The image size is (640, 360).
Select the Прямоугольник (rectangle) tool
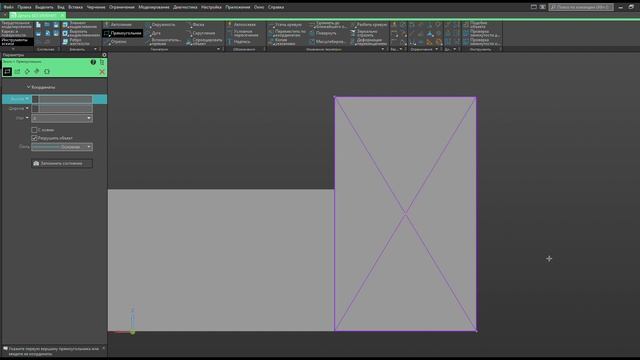point(122,33)
